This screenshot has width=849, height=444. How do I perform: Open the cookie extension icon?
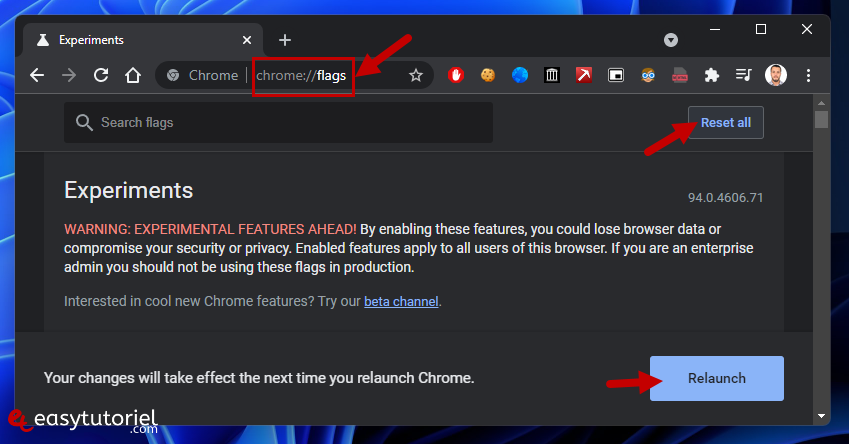coord(488,75)
